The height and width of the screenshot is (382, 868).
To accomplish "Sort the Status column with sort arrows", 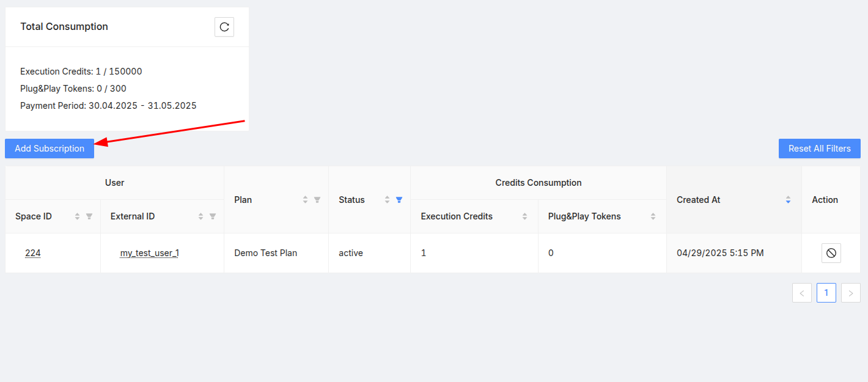I will click(387, 200).
